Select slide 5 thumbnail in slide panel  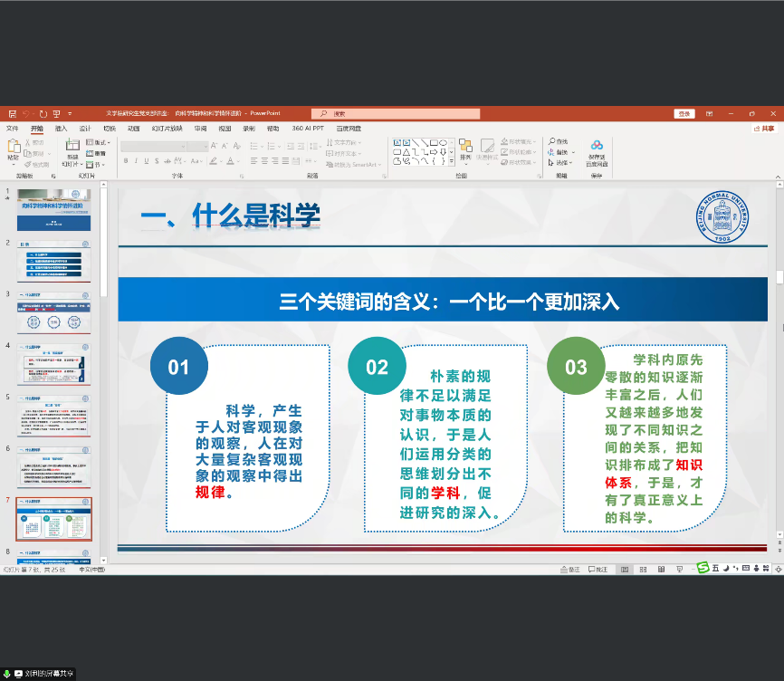[x=54, y=416]
